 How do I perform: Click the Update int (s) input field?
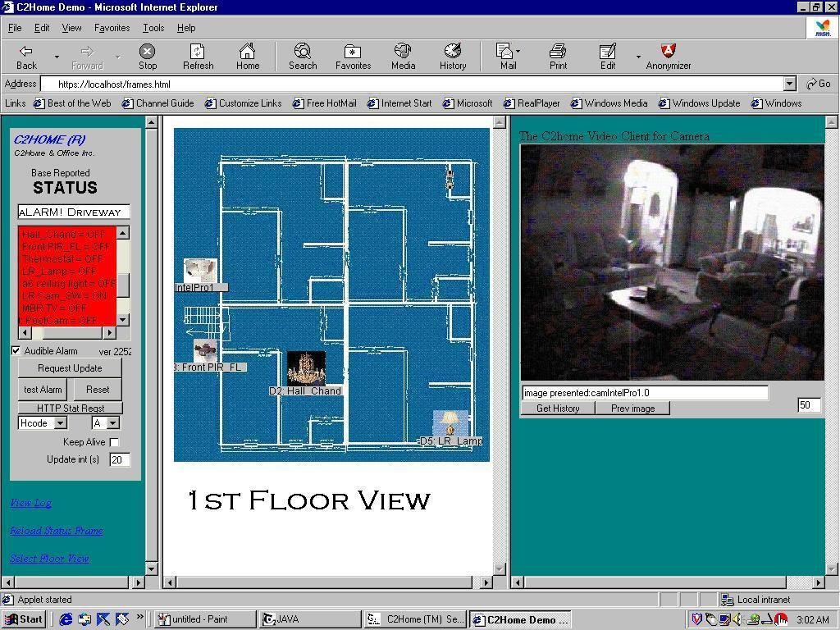point(120,460)
